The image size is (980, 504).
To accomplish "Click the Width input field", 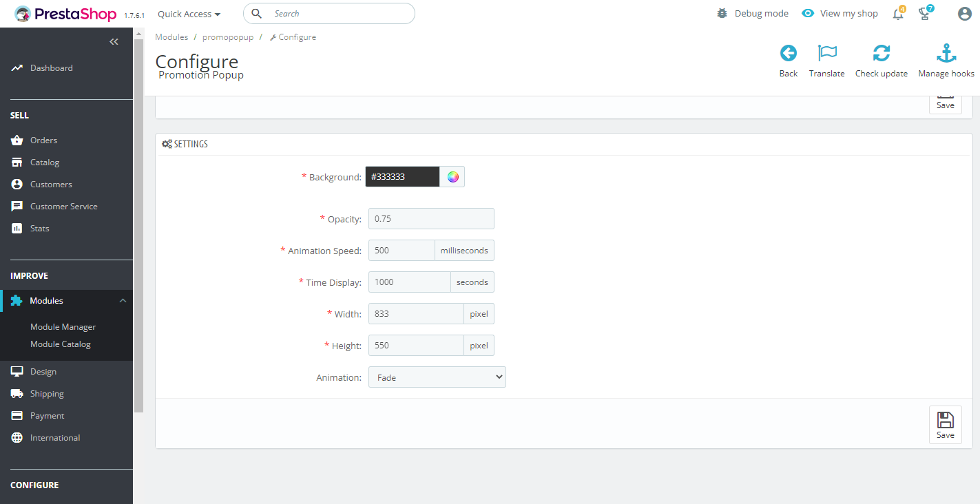I will 416,314.
